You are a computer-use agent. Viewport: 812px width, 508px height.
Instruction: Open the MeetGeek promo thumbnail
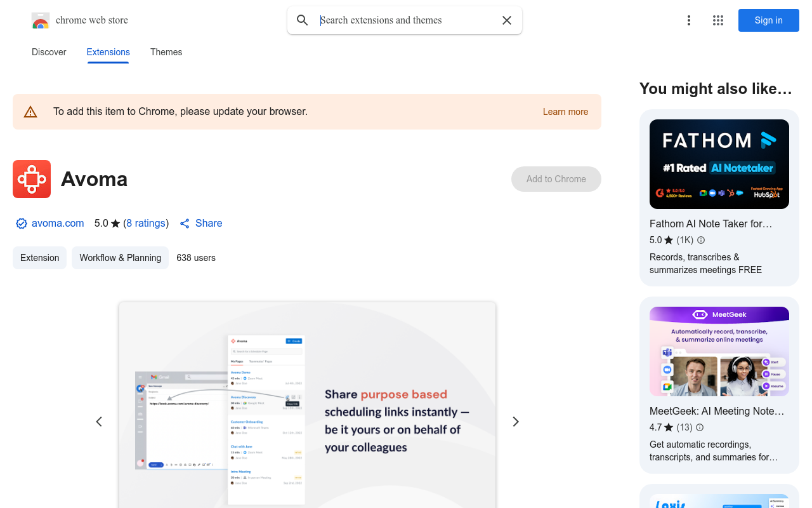coord(719,352)
